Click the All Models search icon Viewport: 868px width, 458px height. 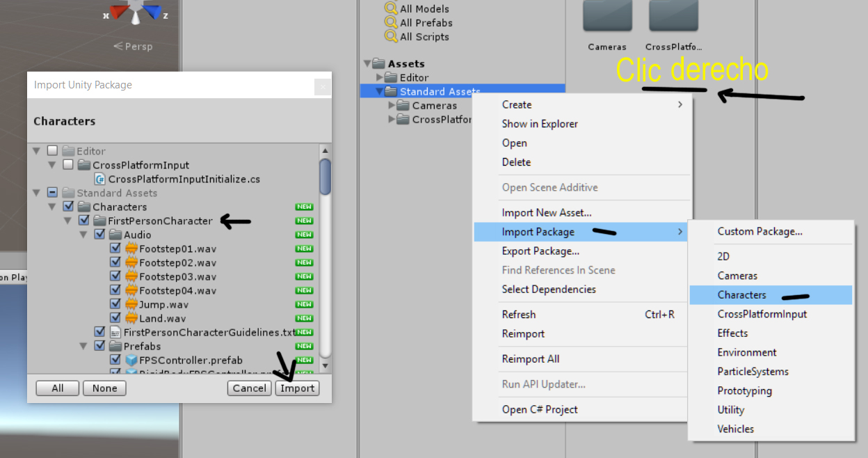tap(390, 8)
